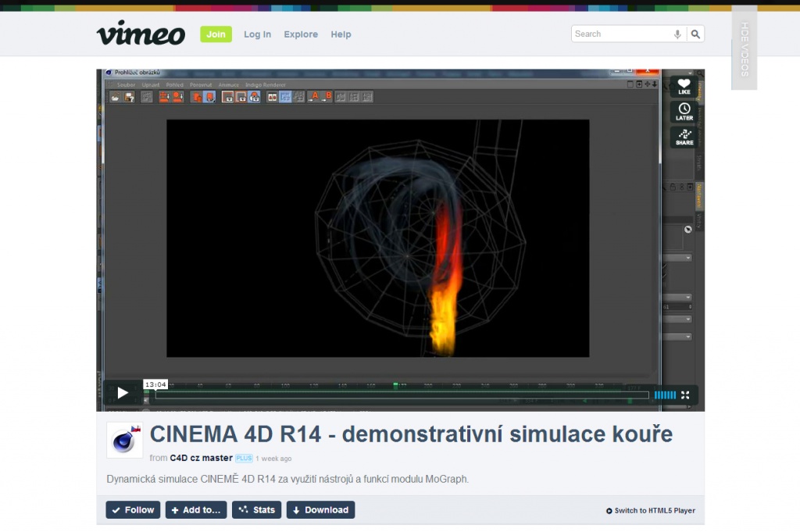The height and width of the screenshot is (532, 800).
Task: Click the save image icon with question mark
Action: [129, 97]
